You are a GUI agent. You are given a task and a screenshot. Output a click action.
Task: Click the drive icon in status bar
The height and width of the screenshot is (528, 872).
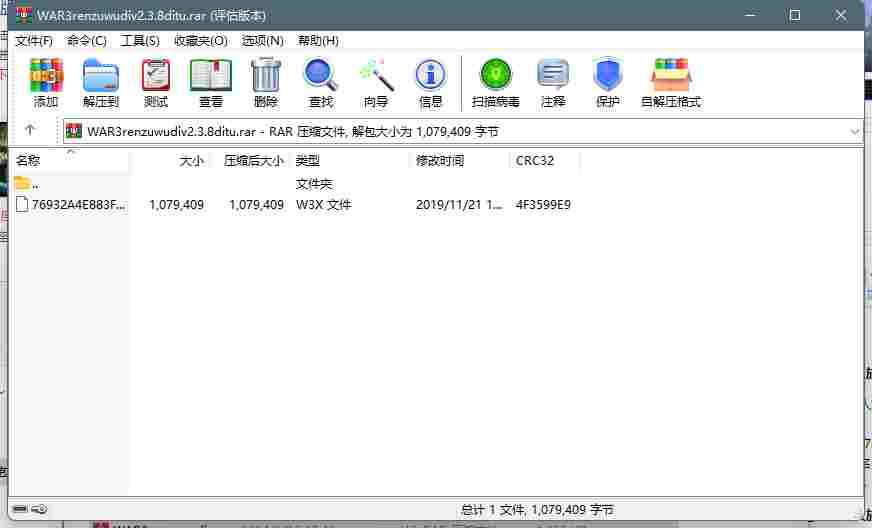20,509
